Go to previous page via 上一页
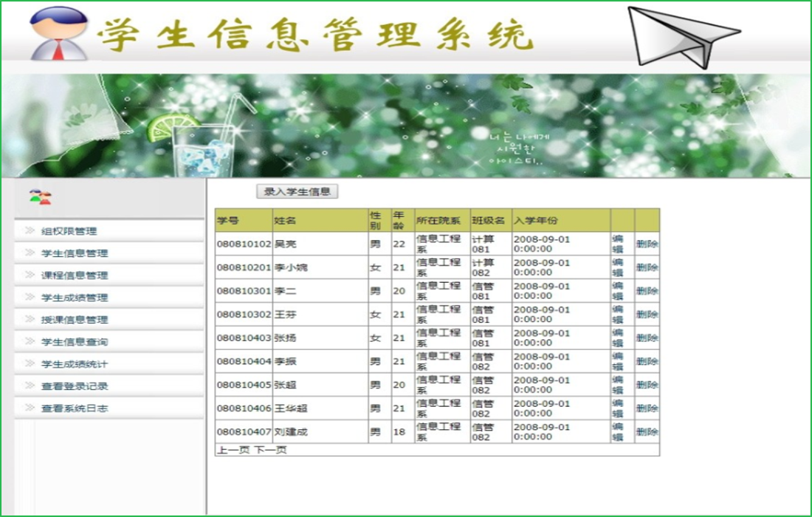812x517 pixels. tap(233, 450)
